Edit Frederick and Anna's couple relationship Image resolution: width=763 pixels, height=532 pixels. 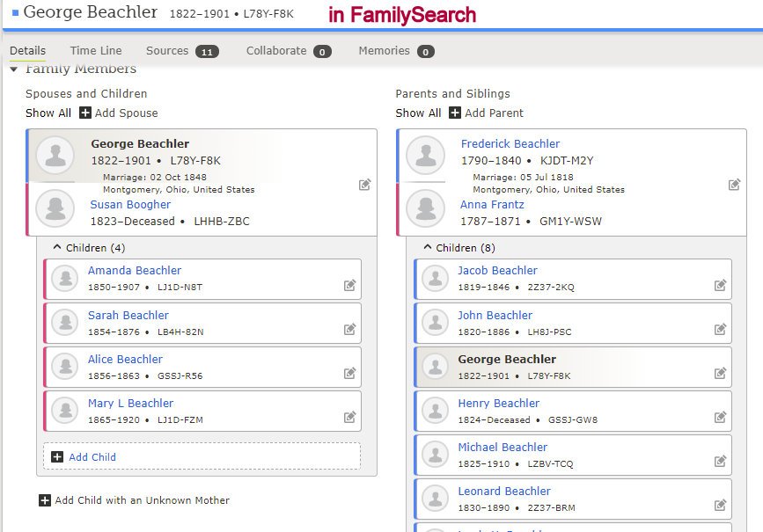[x=734, y=185]
